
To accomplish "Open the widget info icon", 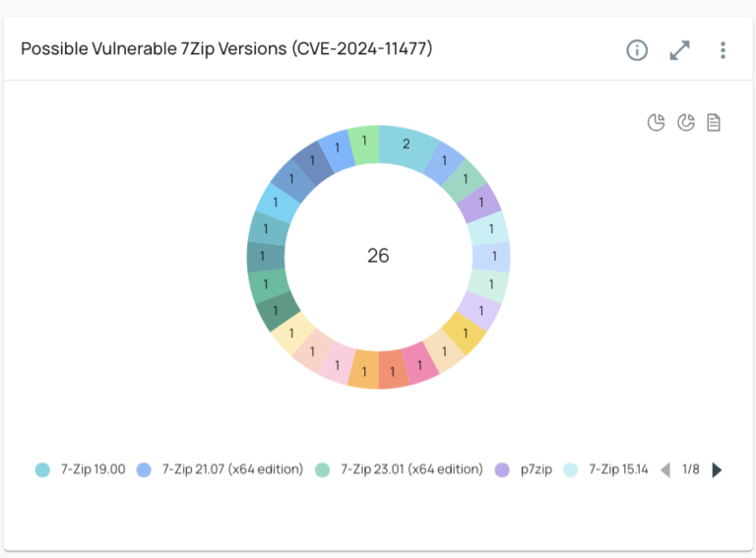I will (637, 50).
